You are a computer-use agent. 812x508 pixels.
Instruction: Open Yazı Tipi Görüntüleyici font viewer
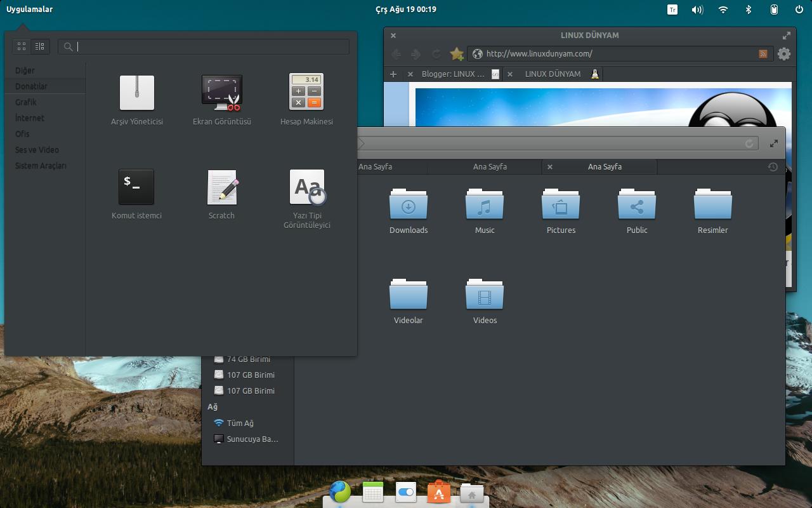click(x=306, y=187)
